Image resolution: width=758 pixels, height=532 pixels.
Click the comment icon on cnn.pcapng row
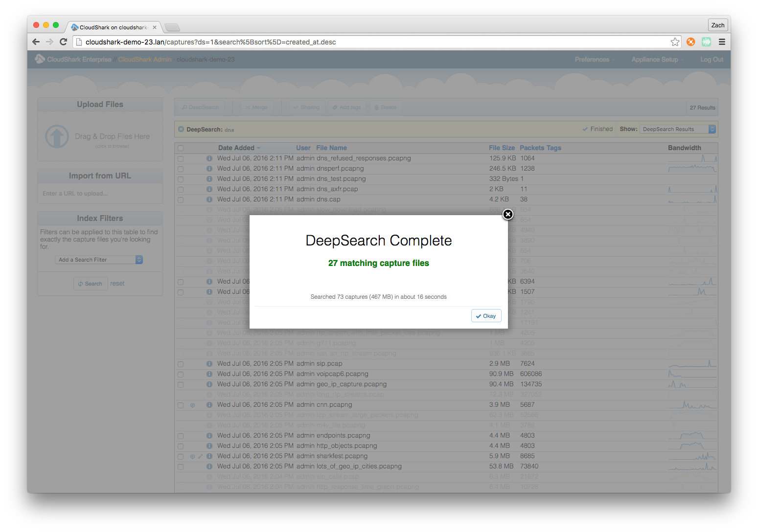192,405
